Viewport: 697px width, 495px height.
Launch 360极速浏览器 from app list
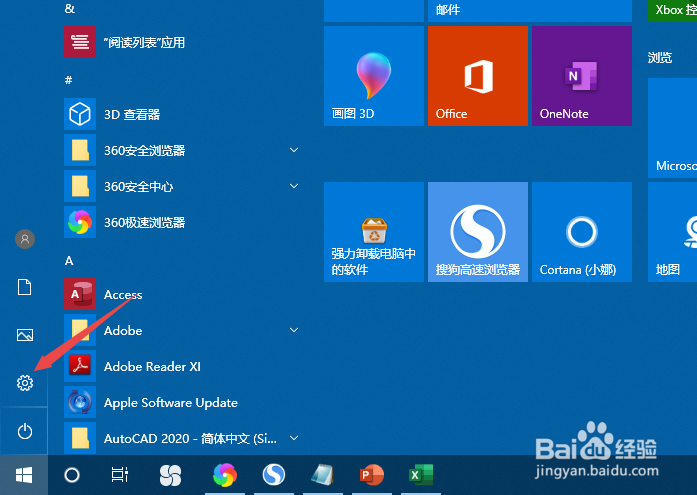point(182,222)
